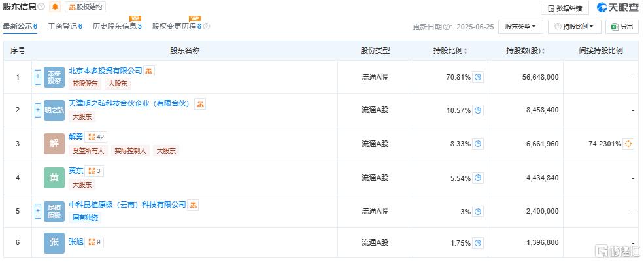
Task: Expand row 5 昆植原极 plus toggle
Action: pyautogui.click(x=38, y=211)
